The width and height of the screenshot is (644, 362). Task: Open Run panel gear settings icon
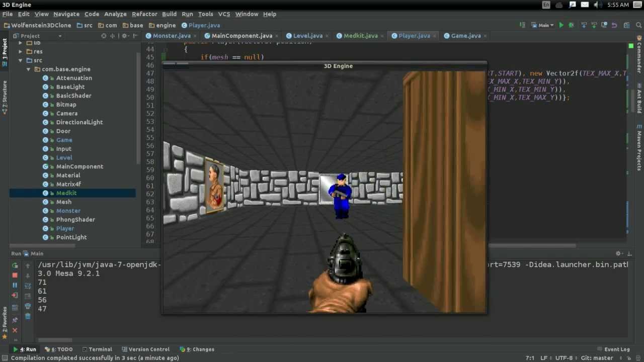point(618,253)
